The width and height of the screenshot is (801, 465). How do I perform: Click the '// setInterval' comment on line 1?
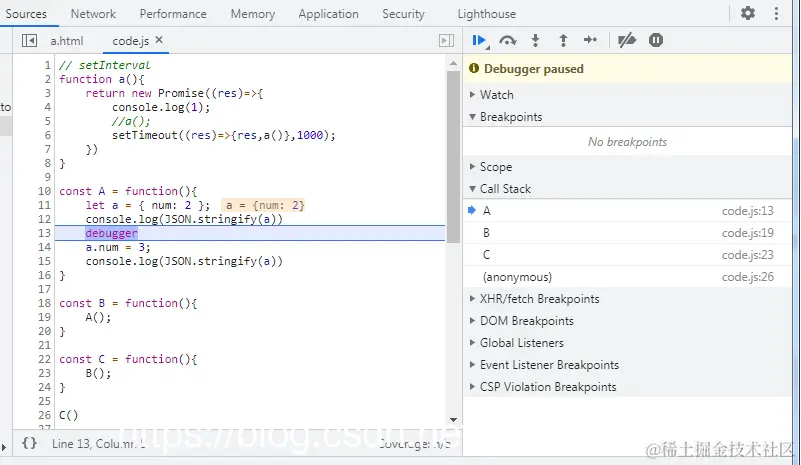point(105,65)
